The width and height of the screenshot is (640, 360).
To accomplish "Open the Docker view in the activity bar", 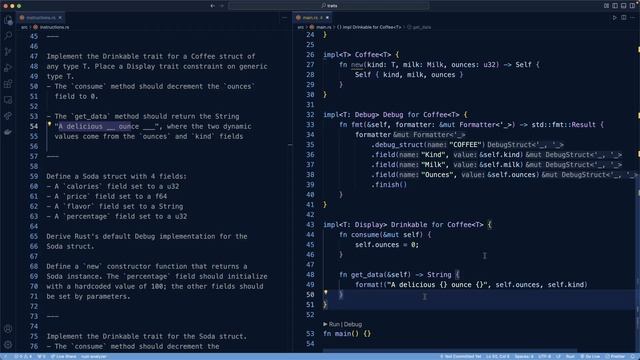I will pos(8,132).
